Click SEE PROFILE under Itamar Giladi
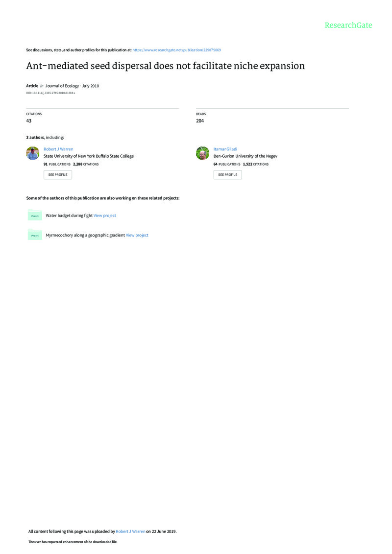The height and width of the screenshot is (554, 392). 228,175
